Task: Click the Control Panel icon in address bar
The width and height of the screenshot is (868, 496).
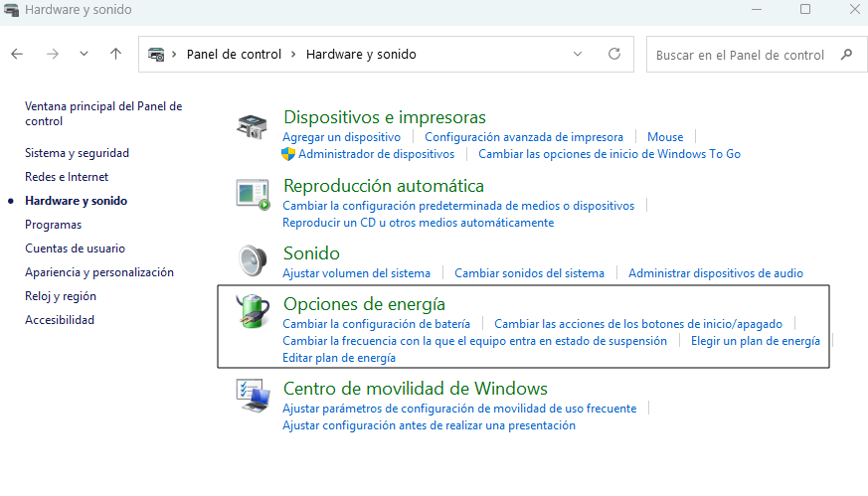Action: click(156, 55)
